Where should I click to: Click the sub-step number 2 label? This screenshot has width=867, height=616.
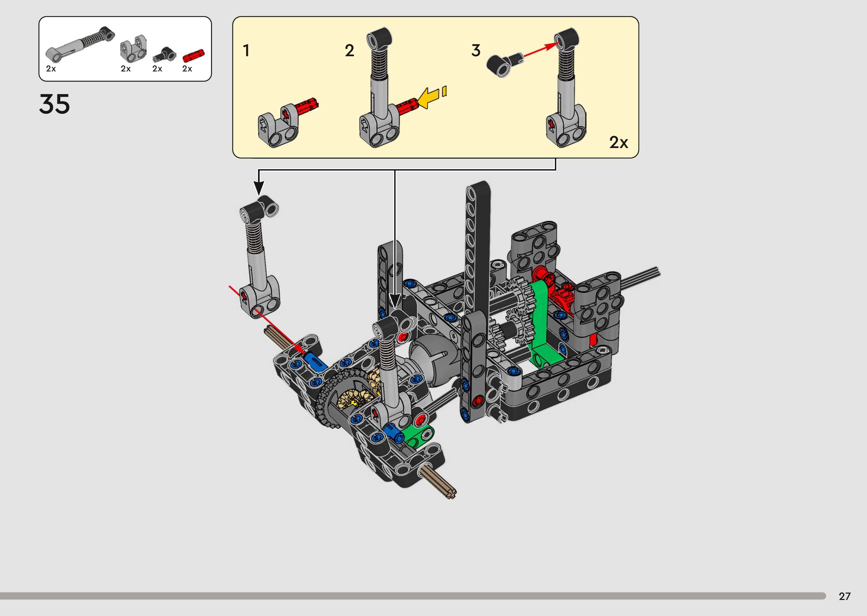pyautogui.click(x=349, y=51)
